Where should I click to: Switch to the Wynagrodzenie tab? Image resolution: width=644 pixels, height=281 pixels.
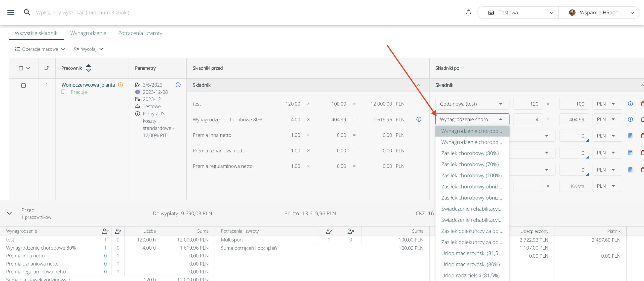click(x=88, y=33)
